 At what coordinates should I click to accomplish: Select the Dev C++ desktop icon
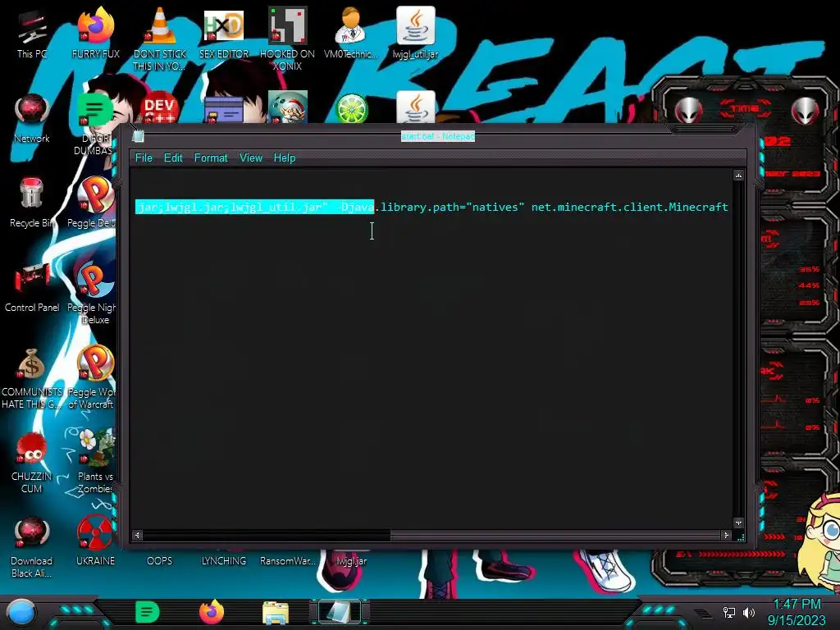[x=160, y=107]
